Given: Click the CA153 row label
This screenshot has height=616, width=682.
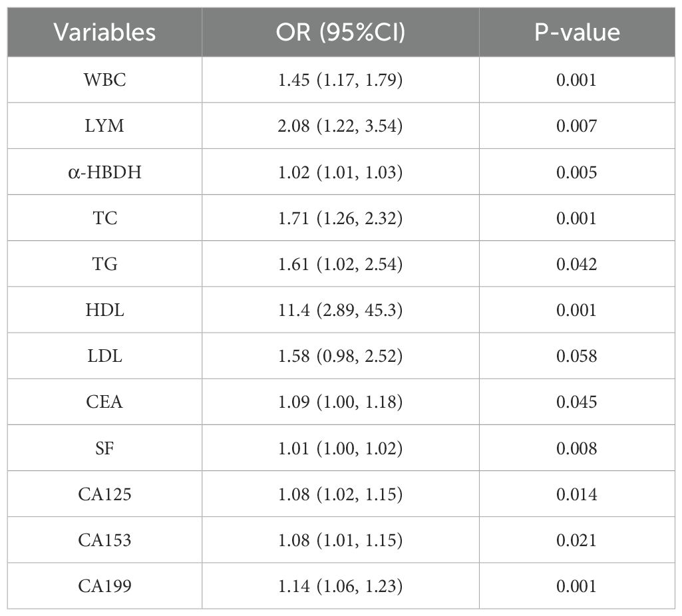Looking at the screenshot, I should click(x=105, y=540).
